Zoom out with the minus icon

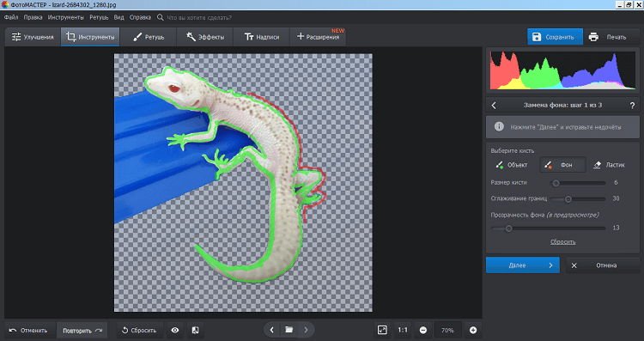[423, 330]
